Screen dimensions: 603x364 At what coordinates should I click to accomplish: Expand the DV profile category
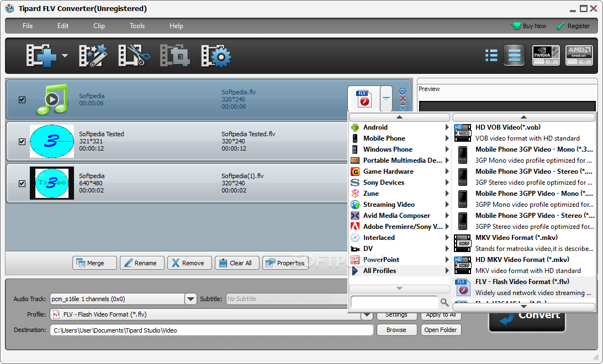coord(400,249)
